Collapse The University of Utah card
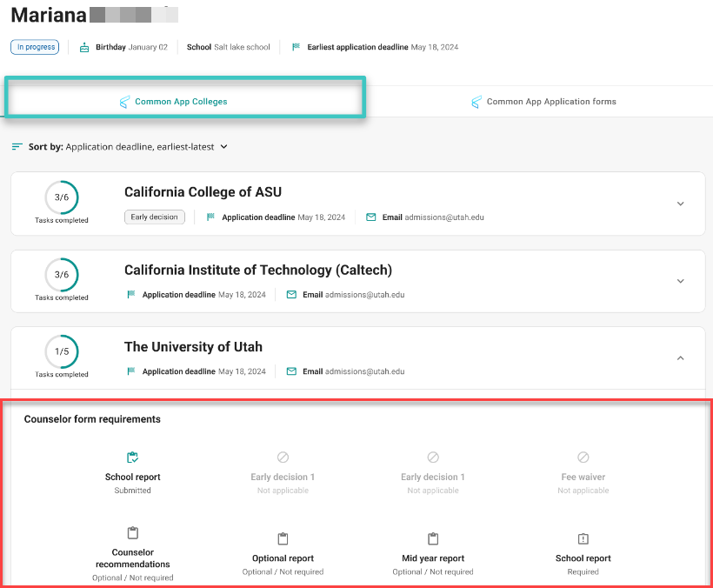Viewport: 713px width, 588px height. (x=681, y=357)
